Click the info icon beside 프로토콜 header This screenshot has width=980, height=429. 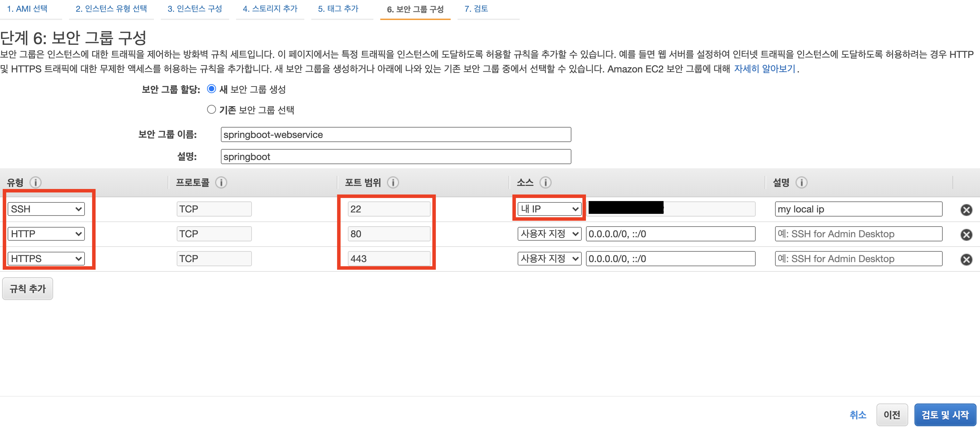click(x=221, y=182)
